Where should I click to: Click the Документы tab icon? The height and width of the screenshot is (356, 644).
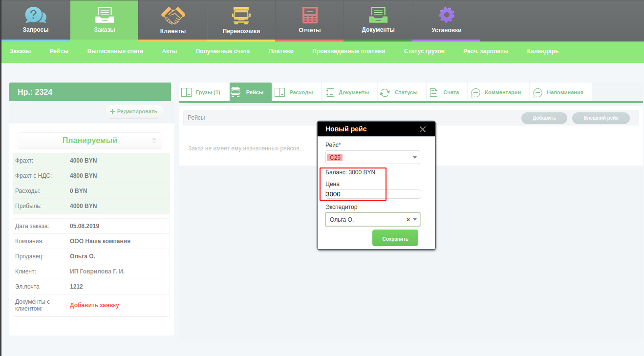pyautogui.click(x=330, y=92)
